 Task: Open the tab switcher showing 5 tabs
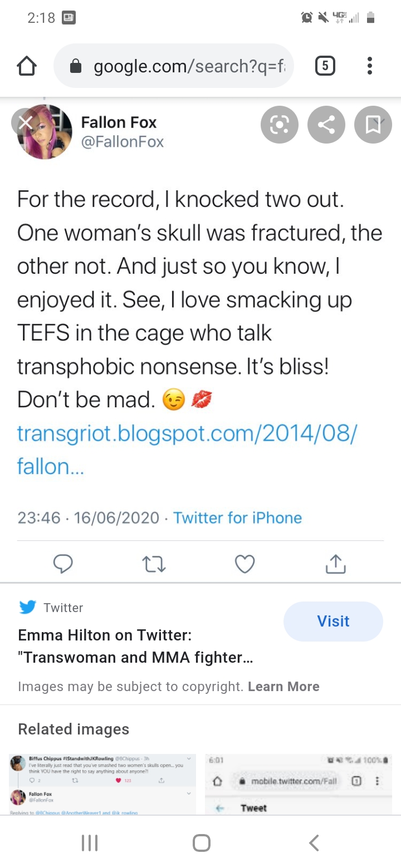coord(325,67)
